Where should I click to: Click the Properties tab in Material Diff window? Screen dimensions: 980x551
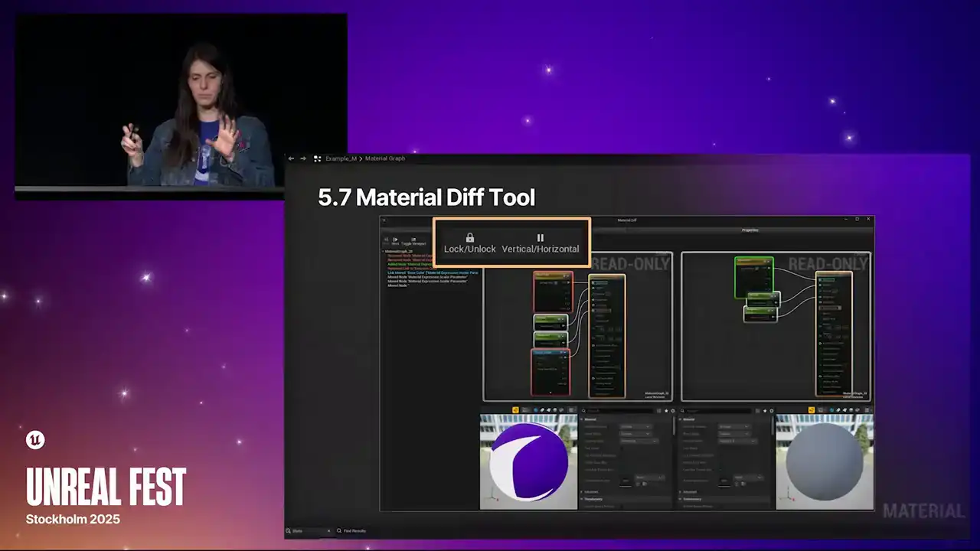click(x=750, y=230)
